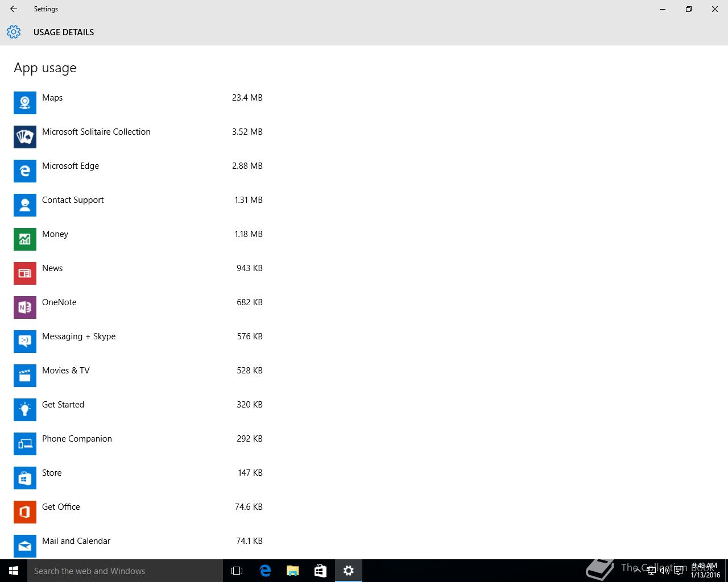Select the Store label in list
The image size is (728, 582).
click(x=52, y=473)
